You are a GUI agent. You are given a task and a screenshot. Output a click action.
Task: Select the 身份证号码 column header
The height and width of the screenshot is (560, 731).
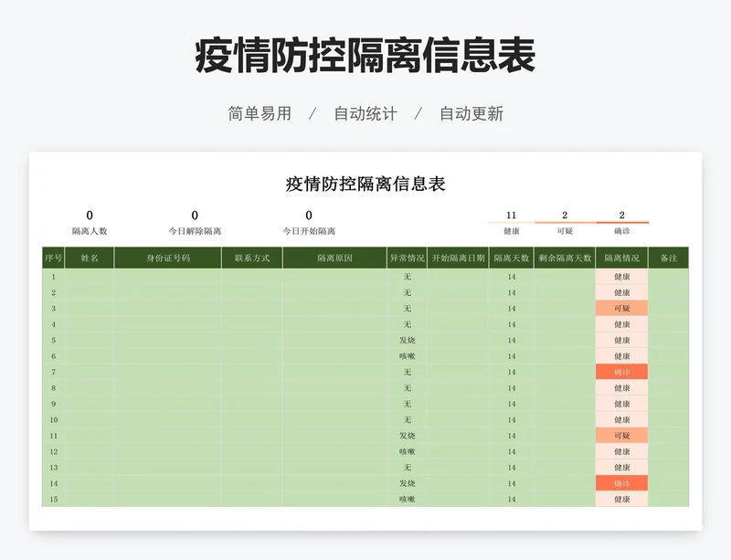[x=168, y=258]
